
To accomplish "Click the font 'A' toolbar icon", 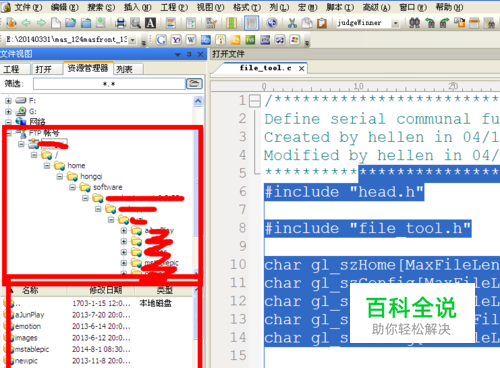I will [150, 23].
